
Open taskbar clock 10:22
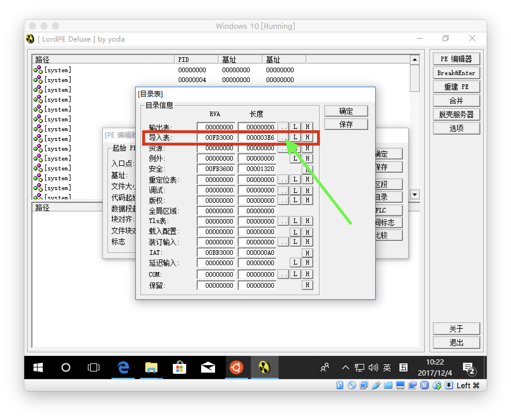click(x=435, y=362)
